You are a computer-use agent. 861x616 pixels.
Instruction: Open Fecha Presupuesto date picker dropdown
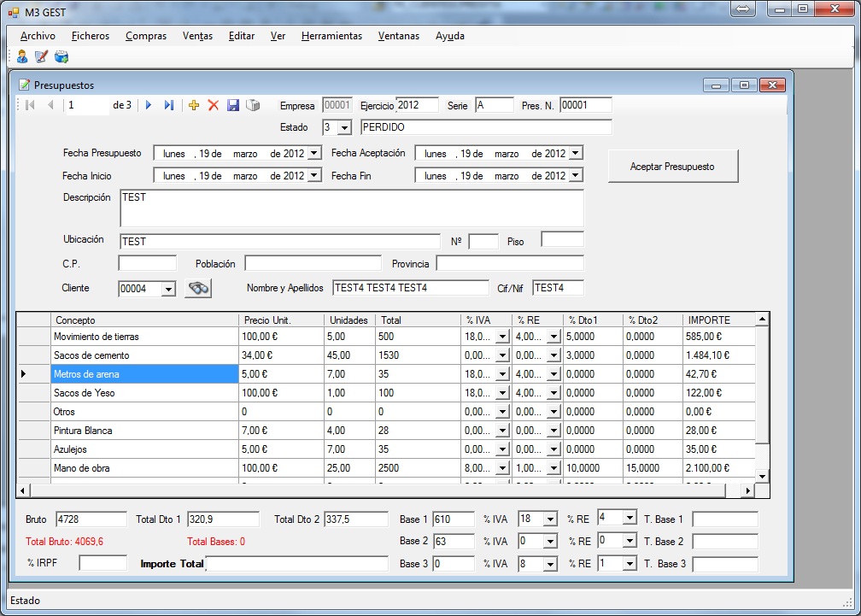(314, 154)
